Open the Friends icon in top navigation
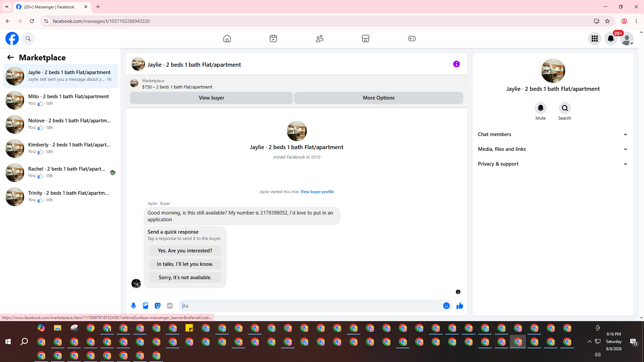Viewport: 644px width, 362px height. [320, 39]
